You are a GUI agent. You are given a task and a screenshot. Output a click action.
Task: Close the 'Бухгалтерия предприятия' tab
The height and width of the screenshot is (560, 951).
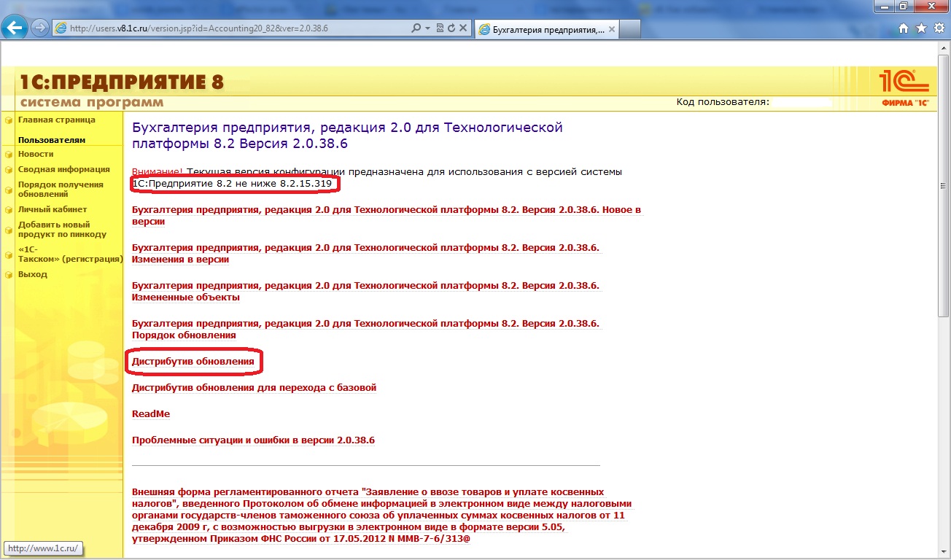pos(611,30)
